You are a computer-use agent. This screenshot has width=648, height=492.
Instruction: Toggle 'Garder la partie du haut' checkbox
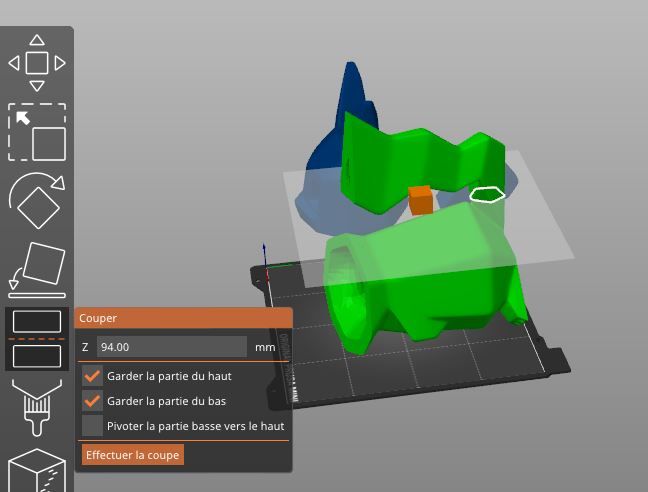coord(92,376)
